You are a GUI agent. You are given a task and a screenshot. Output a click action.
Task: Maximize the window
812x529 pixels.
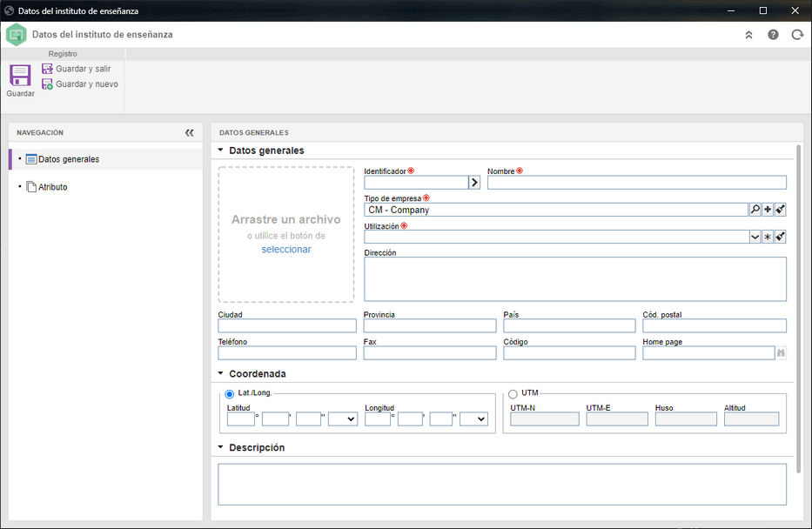(762, 10)
